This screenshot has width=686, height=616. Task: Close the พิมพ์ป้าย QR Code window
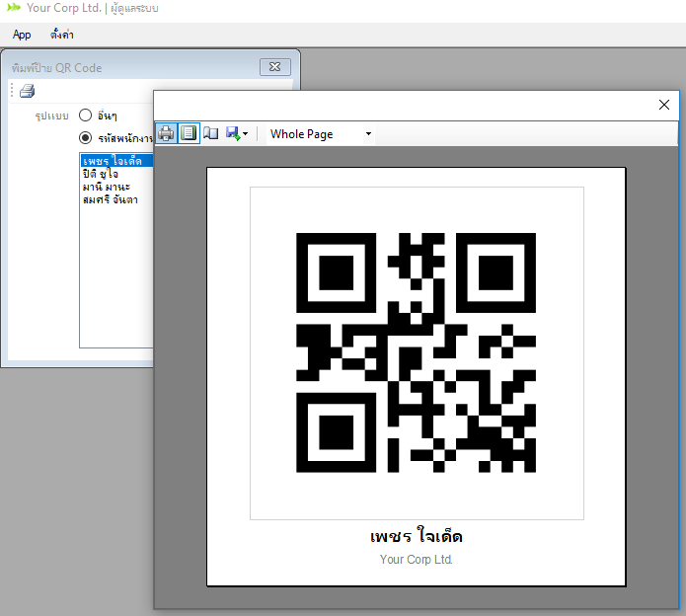point(275,67)
